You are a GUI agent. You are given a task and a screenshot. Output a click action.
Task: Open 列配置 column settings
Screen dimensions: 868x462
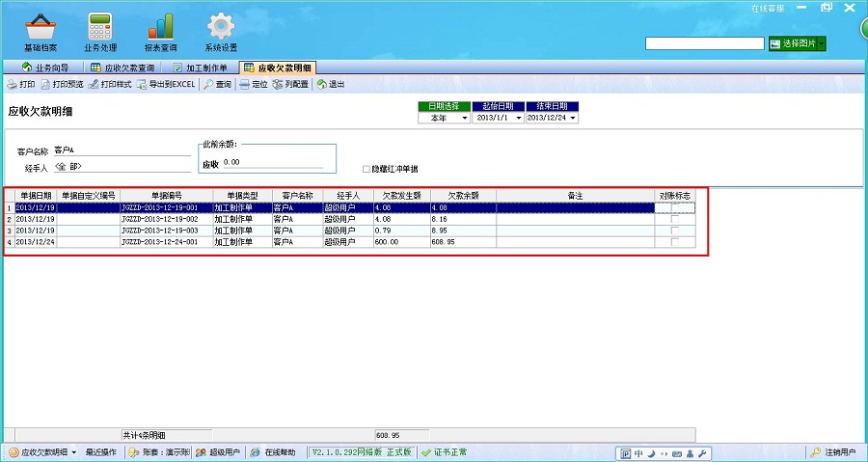[290, 85]
